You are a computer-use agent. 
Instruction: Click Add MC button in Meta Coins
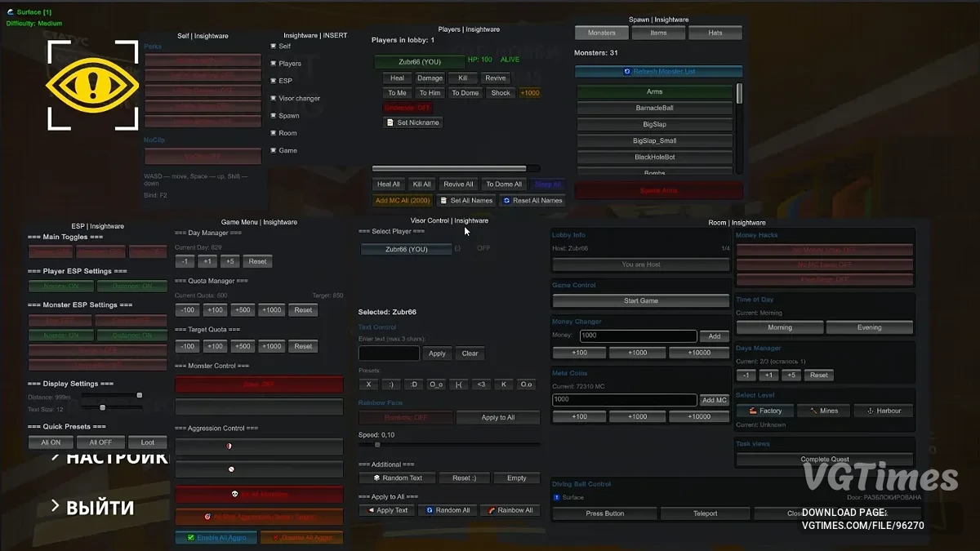715,400
